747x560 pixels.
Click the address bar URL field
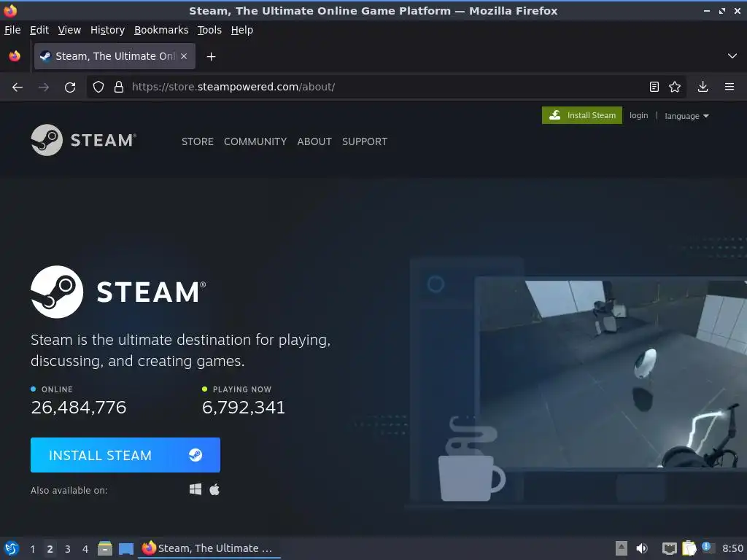[386, 87]
